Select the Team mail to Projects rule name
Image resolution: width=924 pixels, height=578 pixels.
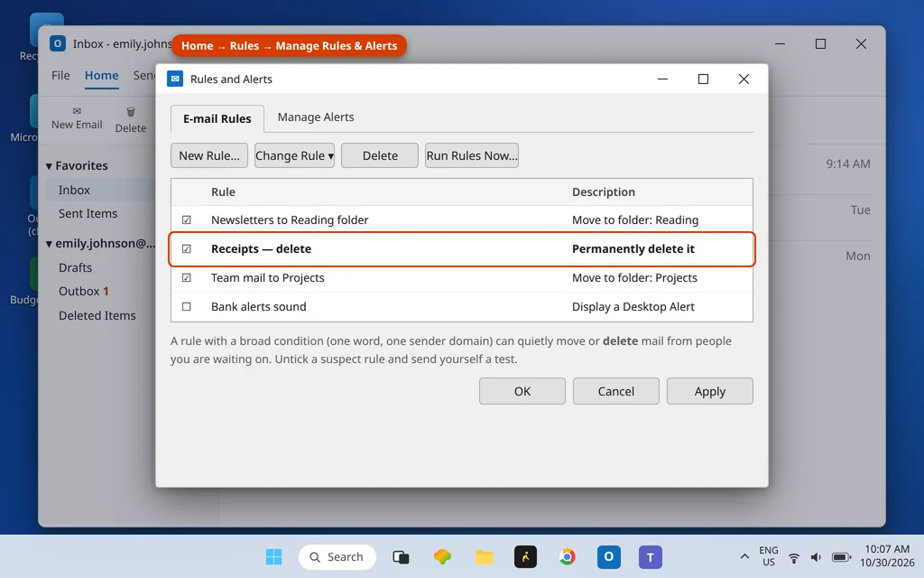[267, 278]
